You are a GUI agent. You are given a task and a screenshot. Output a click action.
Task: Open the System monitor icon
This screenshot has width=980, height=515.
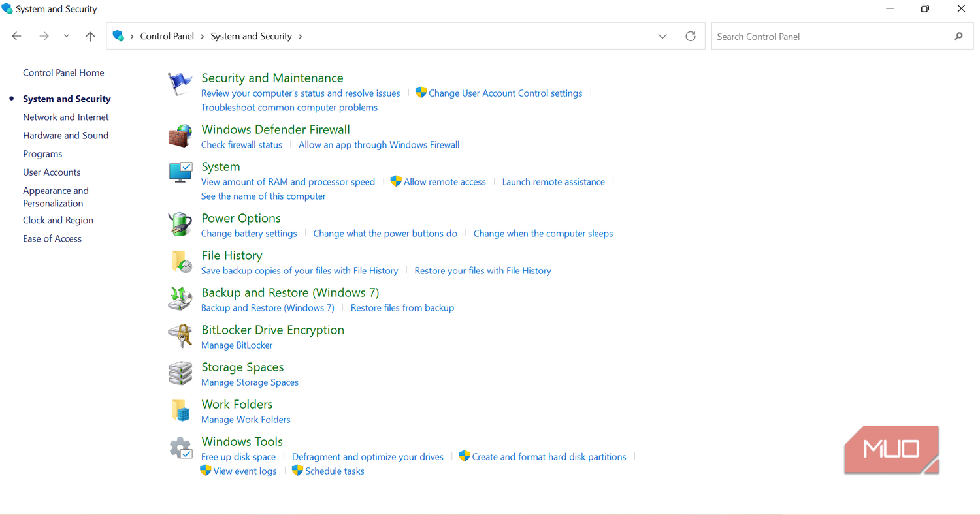coord(180,173)
